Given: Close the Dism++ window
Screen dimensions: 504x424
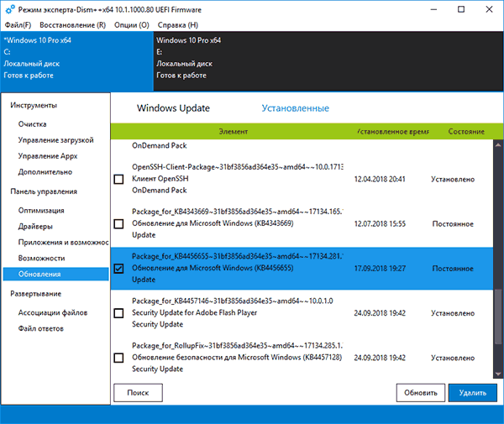Looking at the screenshot, I should [x=489, y=9].
